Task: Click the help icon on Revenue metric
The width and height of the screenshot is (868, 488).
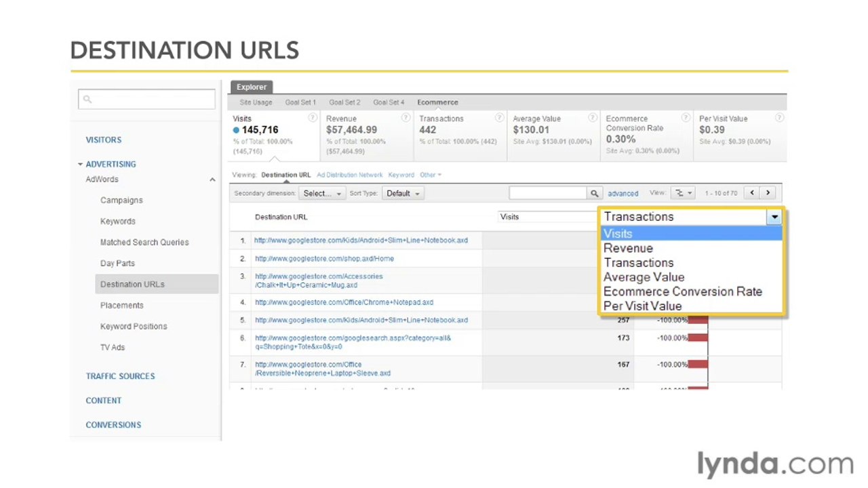Action: pos(406,117)
